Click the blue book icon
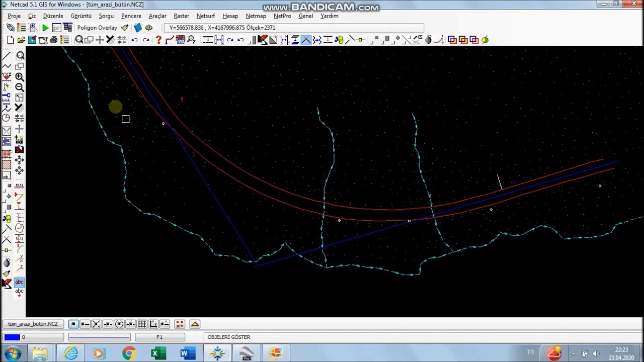The height and width of the screenshot is (362, 644). (138, 28)
